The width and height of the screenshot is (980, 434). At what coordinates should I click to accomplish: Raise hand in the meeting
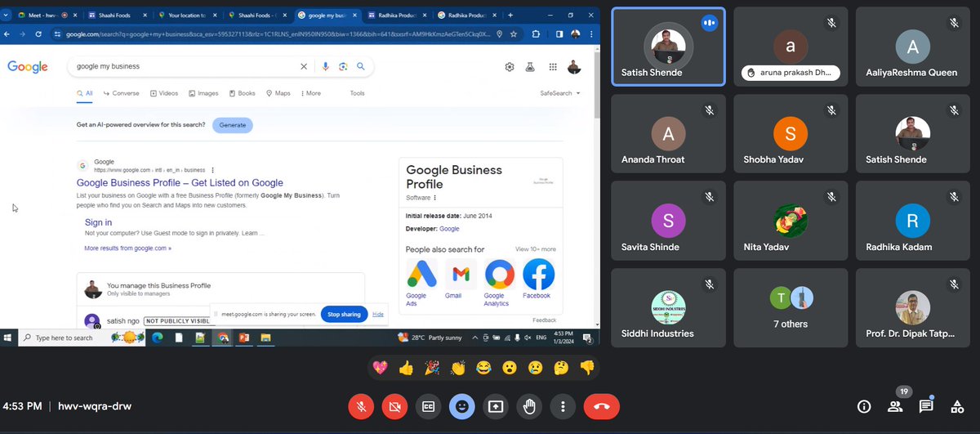click(x=530, y=406)
